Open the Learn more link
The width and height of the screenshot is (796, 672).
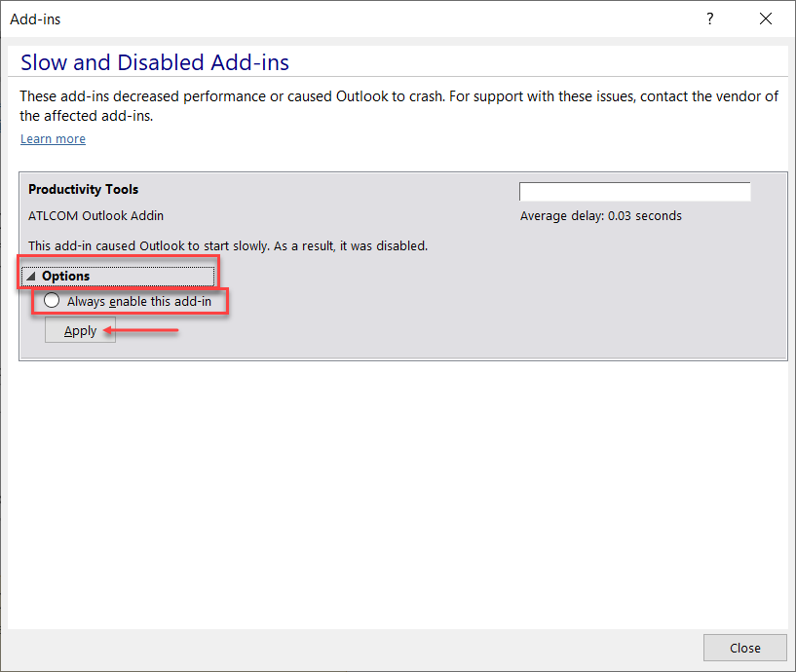pos(53,139)
